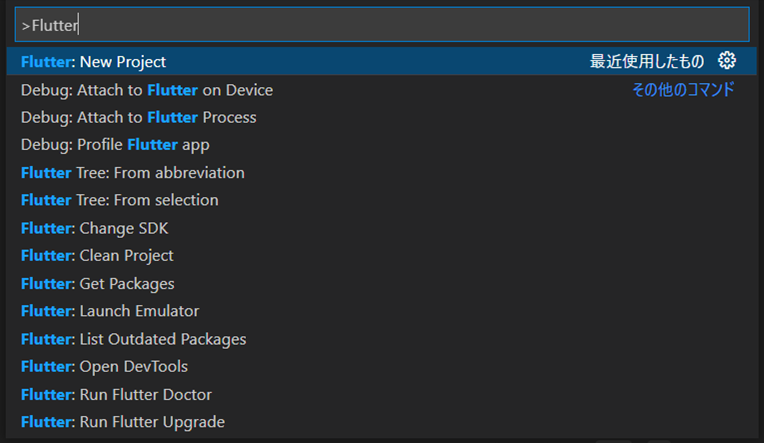764x443 pixels.
Task: Select Flutter: New Project command
Action: tap(93, 62)
